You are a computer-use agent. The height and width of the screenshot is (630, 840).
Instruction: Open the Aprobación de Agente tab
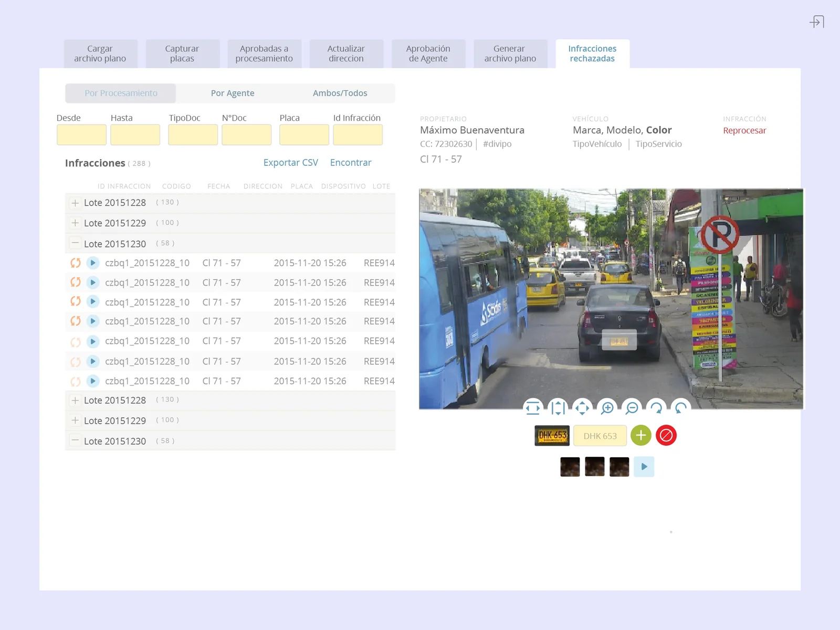[x=428, y=54]
